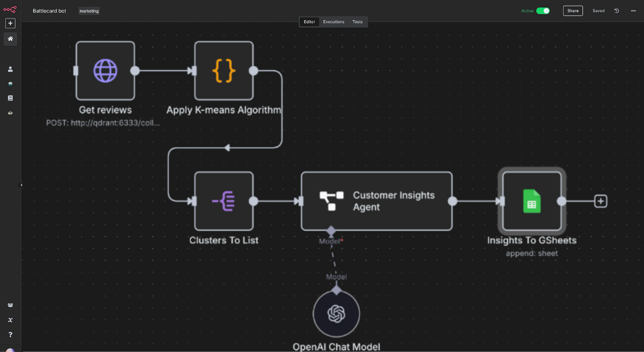This screenshot has width=644, height=352.
Task: Click the help question mark icon
Action: click(10, 334)
